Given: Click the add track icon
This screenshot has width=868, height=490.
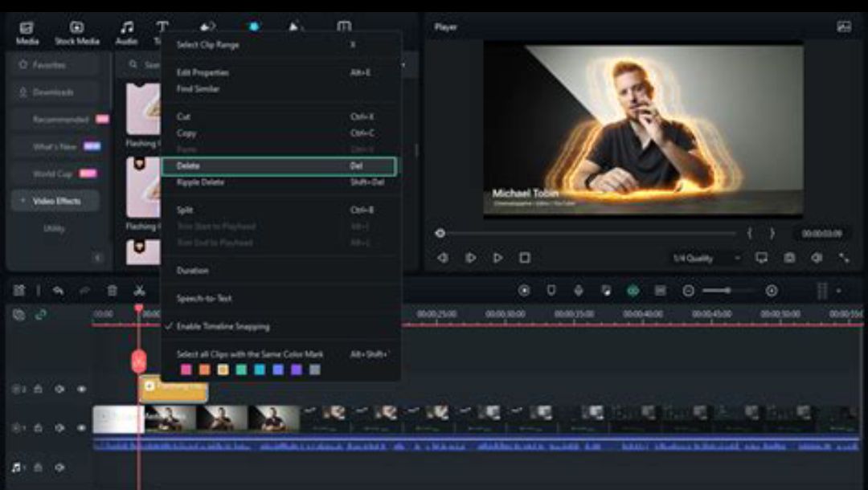Looking at the screenshot, I should (18, 315).
